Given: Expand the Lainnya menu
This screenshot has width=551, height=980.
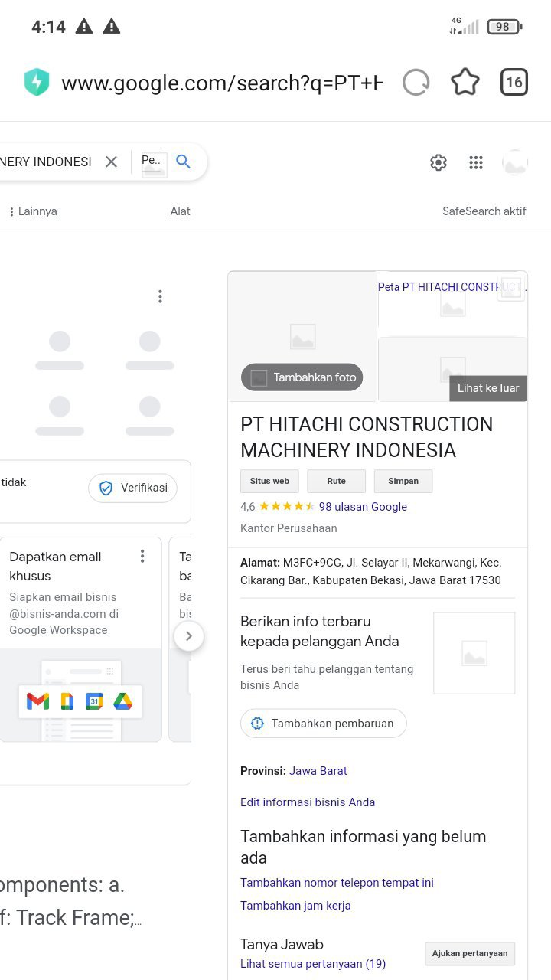Looking at the screenshot, I should (33, 211).
